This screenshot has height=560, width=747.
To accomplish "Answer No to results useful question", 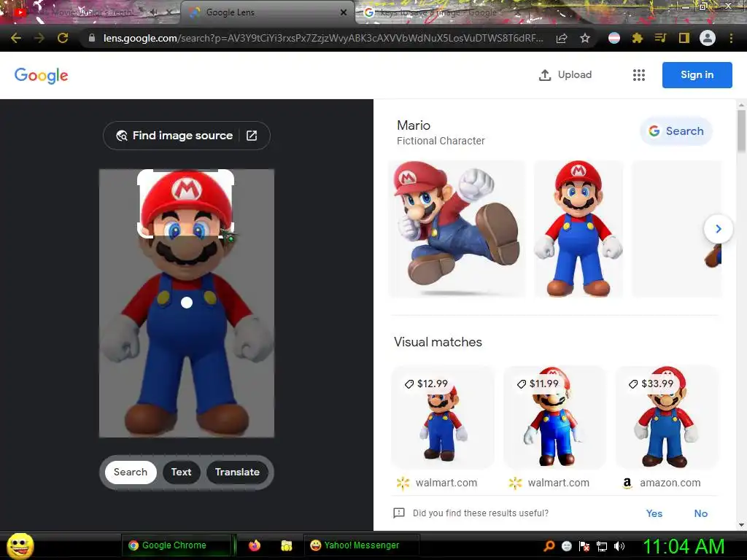I will (701, 513).
